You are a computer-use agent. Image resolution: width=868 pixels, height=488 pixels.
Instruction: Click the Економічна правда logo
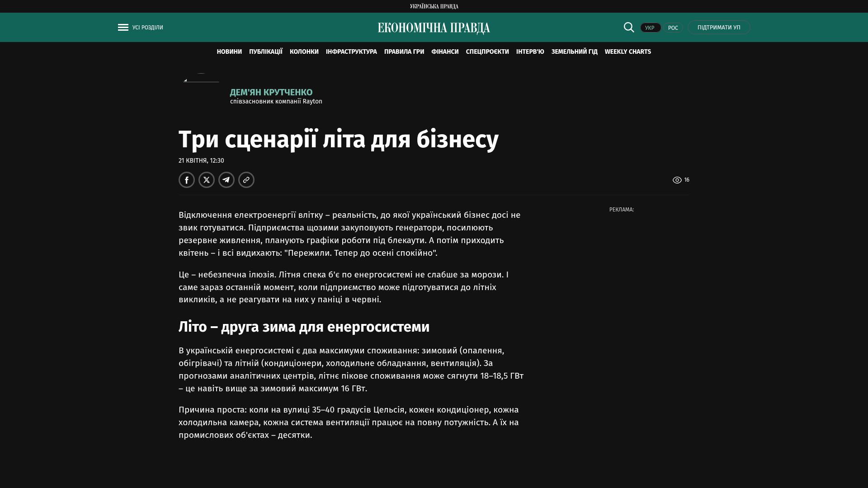[x=434, y=28]
